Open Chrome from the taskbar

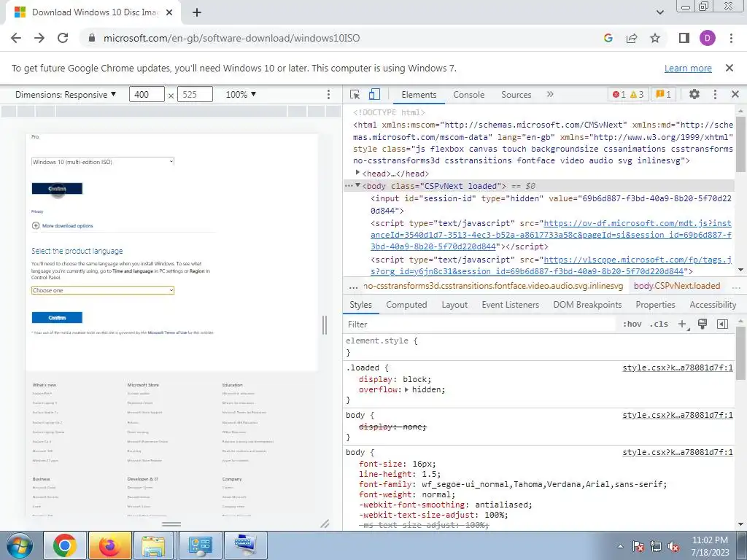[65, 545]
